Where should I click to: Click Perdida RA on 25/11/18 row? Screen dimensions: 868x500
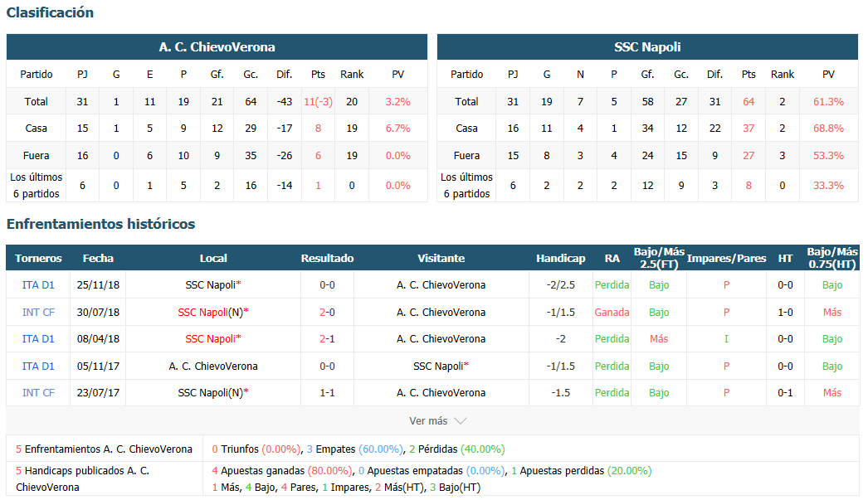pos(612,285)
